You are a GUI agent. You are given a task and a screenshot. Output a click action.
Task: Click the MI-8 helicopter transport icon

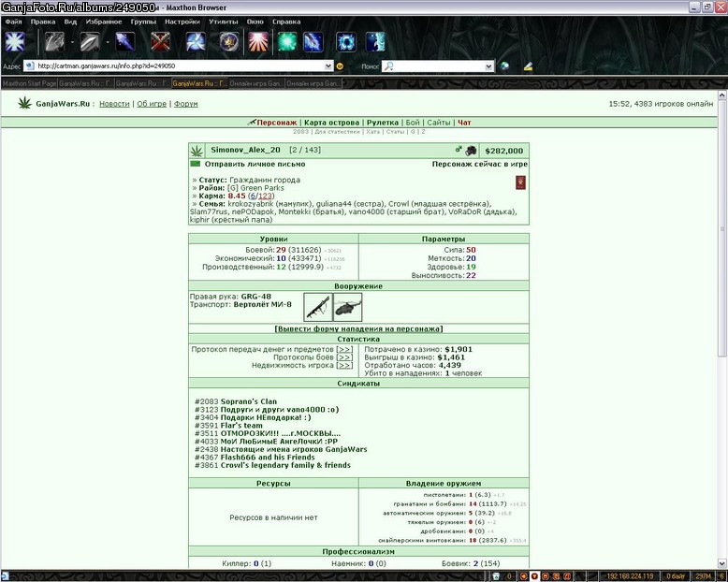(348, 307)
